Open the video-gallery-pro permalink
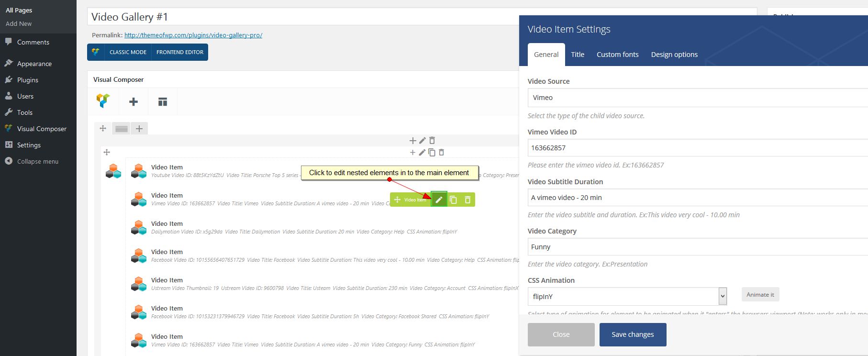Screen dimensions: 868x356 pos(193,35)
